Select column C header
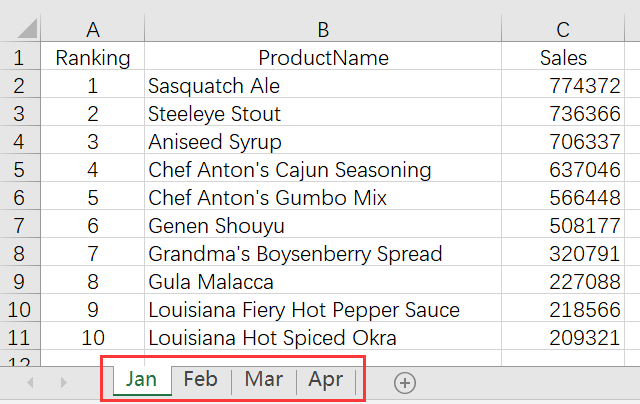Viewport: 640px width, 404px height. [563, 30]
